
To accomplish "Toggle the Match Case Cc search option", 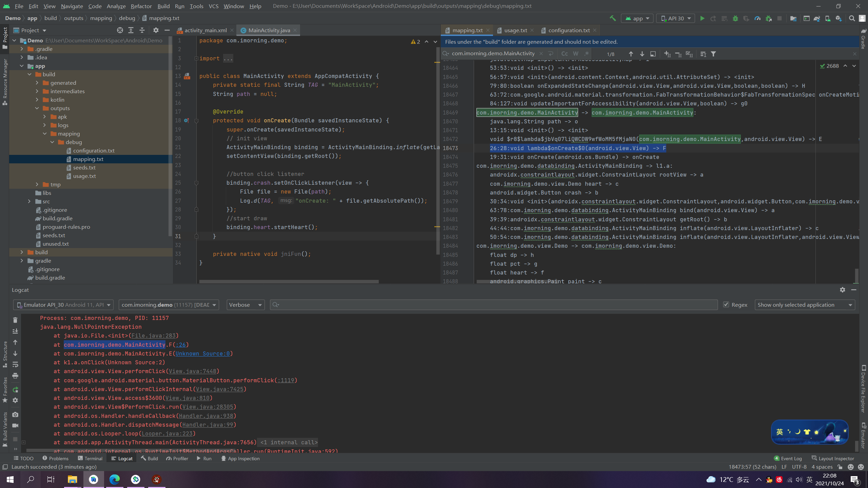I will 564,54.
